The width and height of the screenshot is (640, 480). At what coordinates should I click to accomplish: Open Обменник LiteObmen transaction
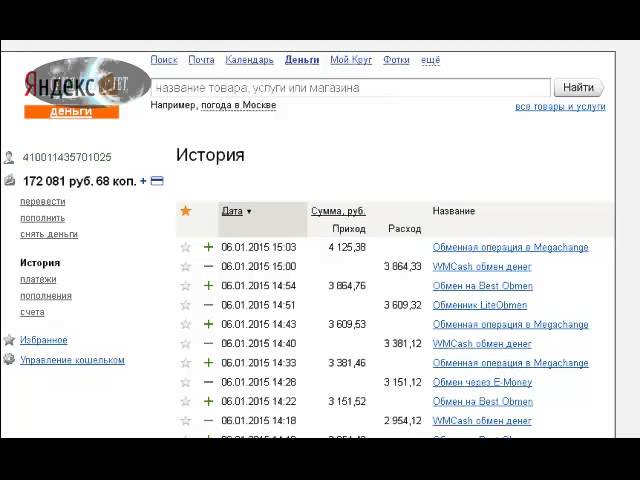tap(480, 305)
